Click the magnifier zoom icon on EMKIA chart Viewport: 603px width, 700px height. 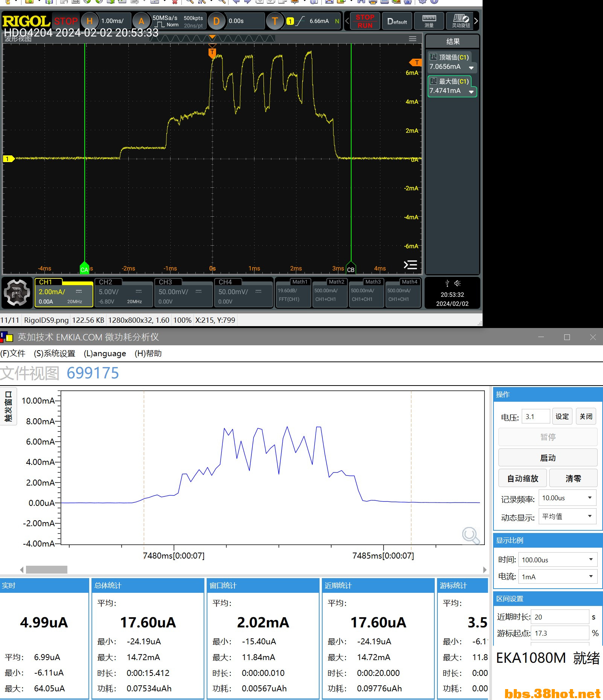tap(471, 535)
